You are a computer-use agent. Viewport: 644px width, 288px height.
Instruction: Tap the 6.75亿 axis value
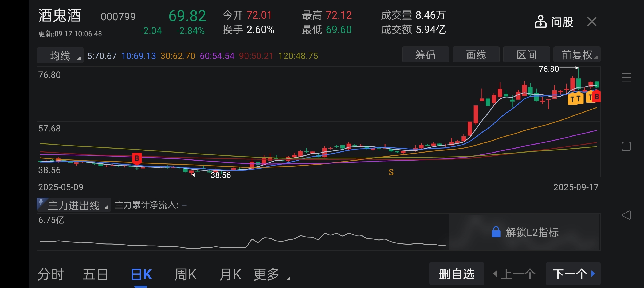coord(51,220)
